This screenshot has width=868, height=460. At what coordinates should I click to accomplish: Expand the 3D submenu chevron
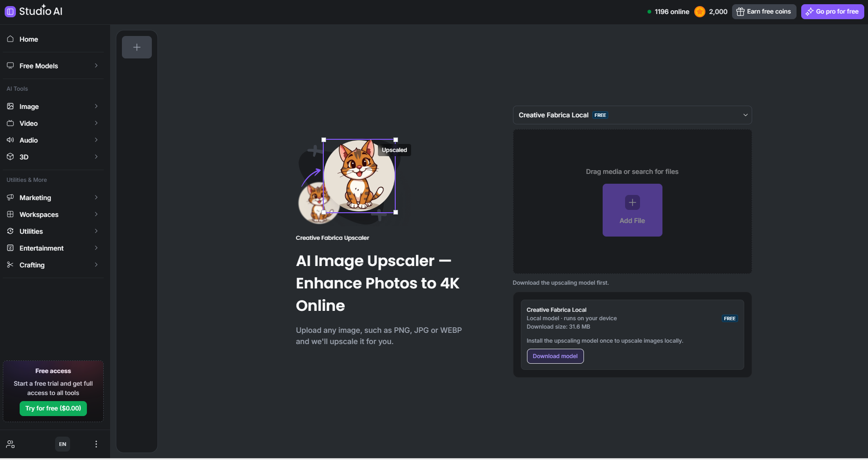96,157
